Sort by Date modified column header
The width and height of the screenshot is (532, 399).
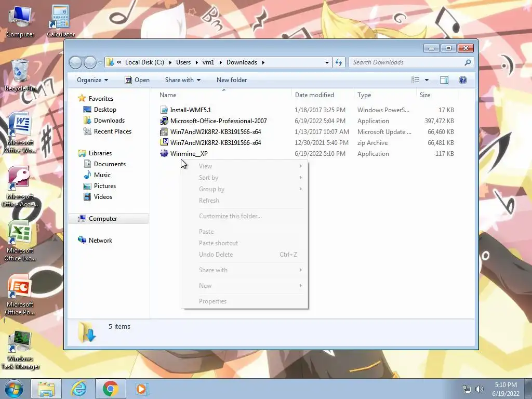tap(323, 95)
